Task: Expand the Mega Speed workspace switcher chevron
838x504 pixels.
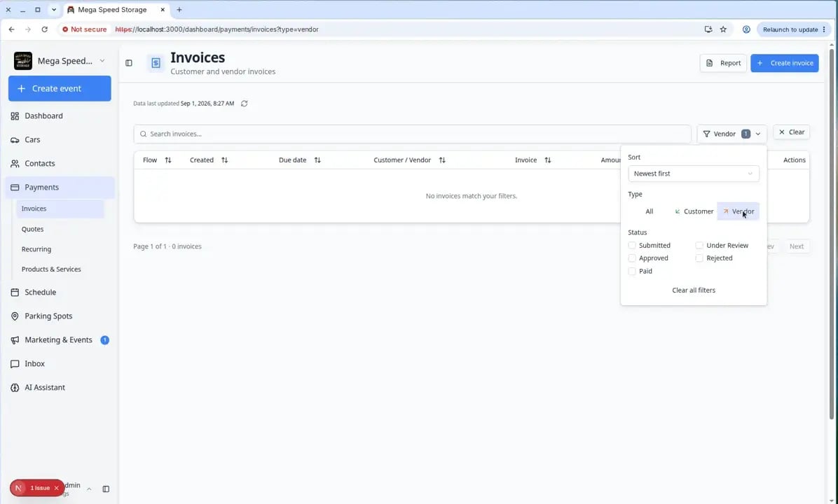Action: pyautogui.click(x=102, y=61)
